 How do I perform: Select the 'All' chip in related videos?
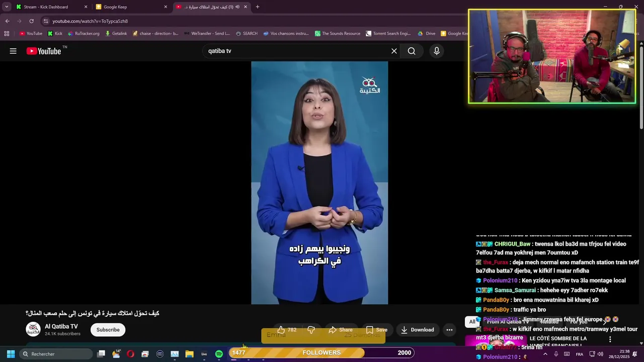[472, 322]
